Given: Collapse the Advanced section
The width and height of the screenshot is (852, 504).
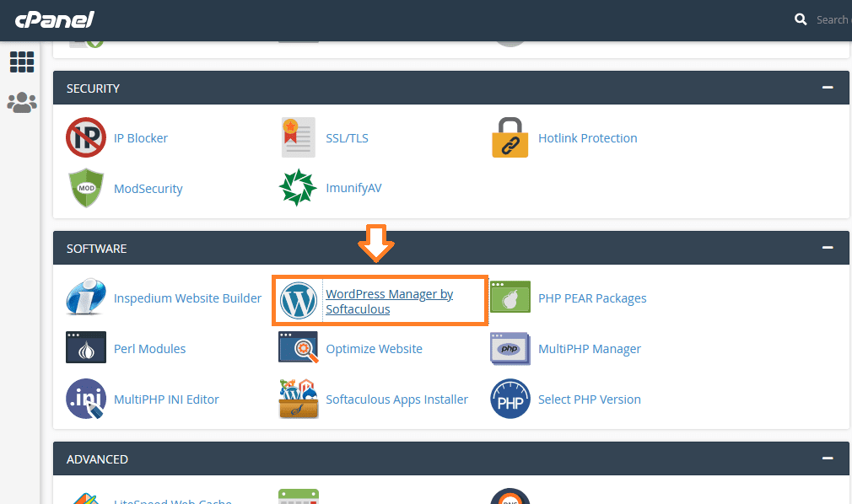Looking at the screenshot, I should tap(827, 458).
